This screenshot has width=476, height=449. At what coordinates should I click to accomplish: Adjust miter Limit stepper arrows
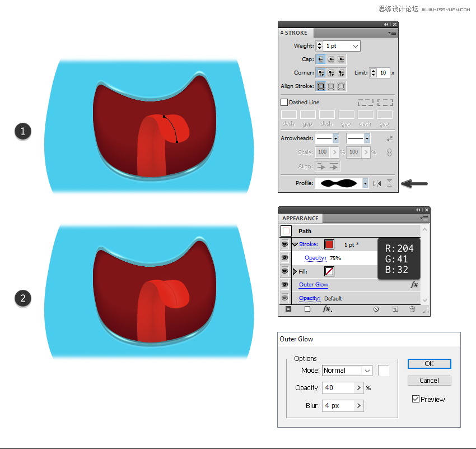tap(374, 73)
